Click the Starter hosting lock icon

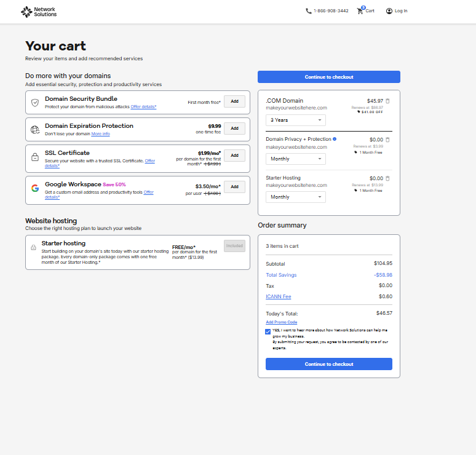tap(34, 248)
